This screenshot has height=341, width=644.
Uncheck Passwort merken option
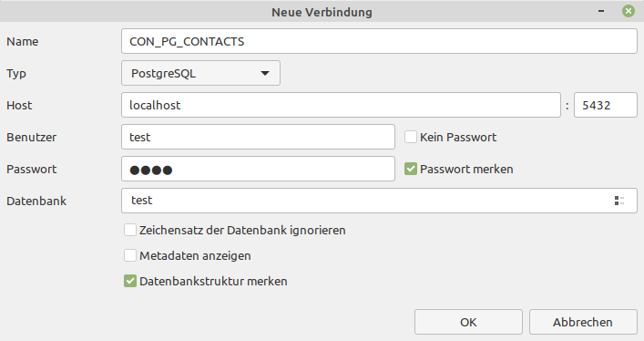tap(411, 169)
